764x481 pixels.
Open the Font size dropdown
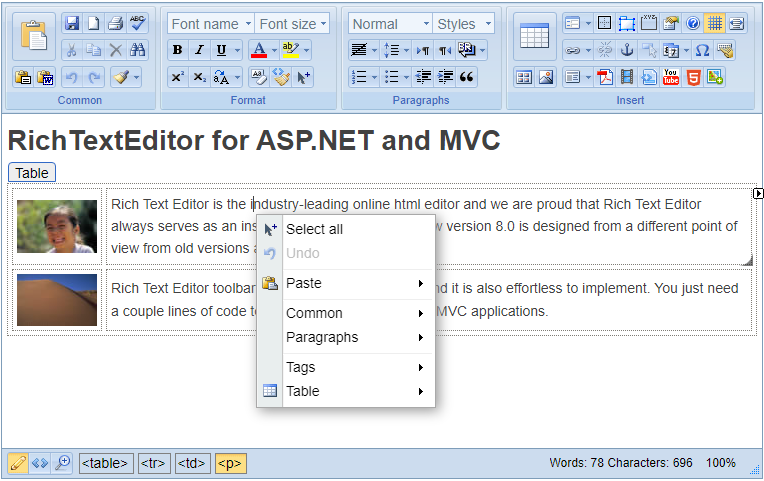pos(292,24)
